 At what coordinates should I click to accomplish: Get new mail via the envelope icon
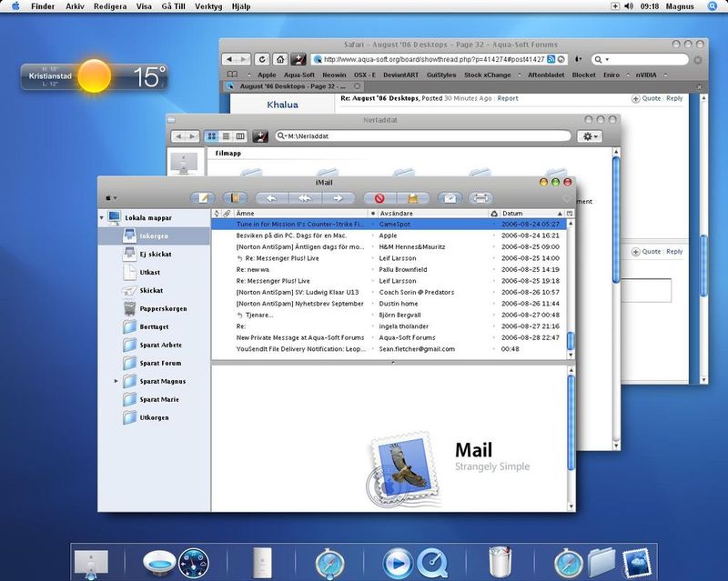click(x=450, y=198)
